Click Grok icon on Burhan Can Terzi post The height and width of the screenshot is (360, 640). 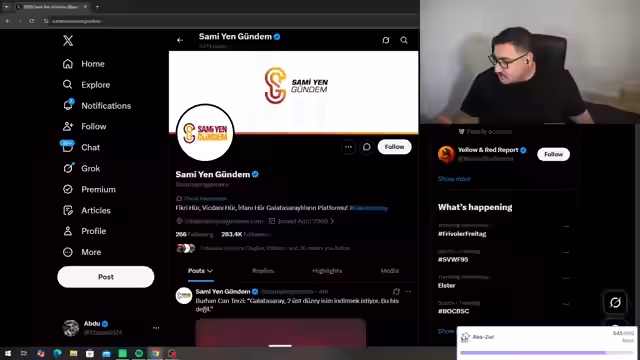click(x=396, y=291)
